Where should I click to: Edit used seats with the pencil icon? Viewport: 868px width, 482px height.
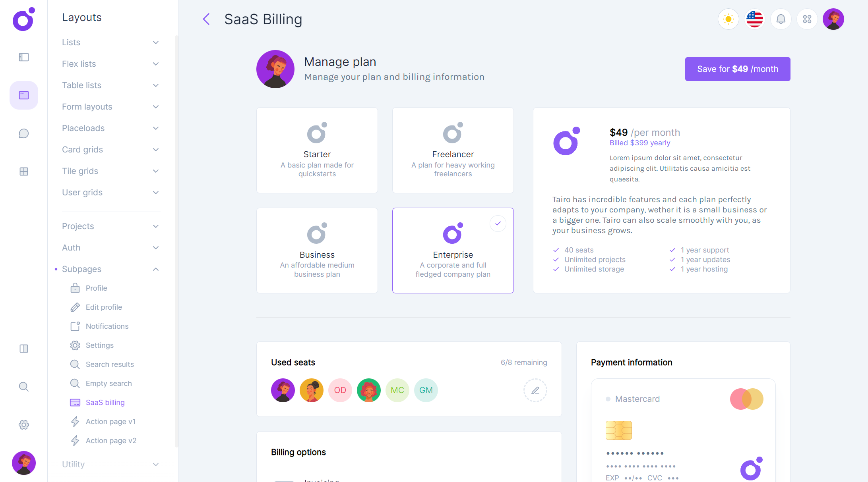tap(535, 390)
